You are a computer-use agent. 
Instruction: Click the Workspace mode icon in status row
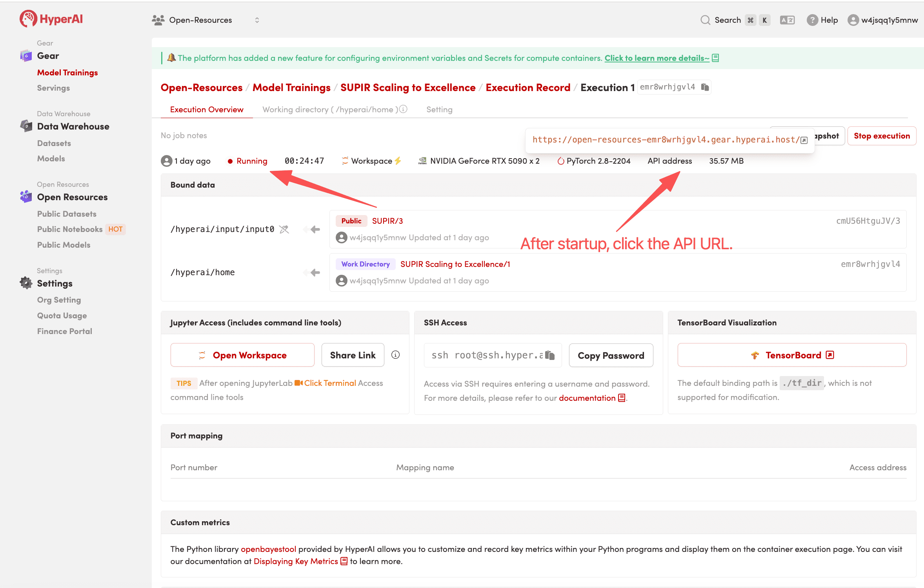(x=345, y=161)
